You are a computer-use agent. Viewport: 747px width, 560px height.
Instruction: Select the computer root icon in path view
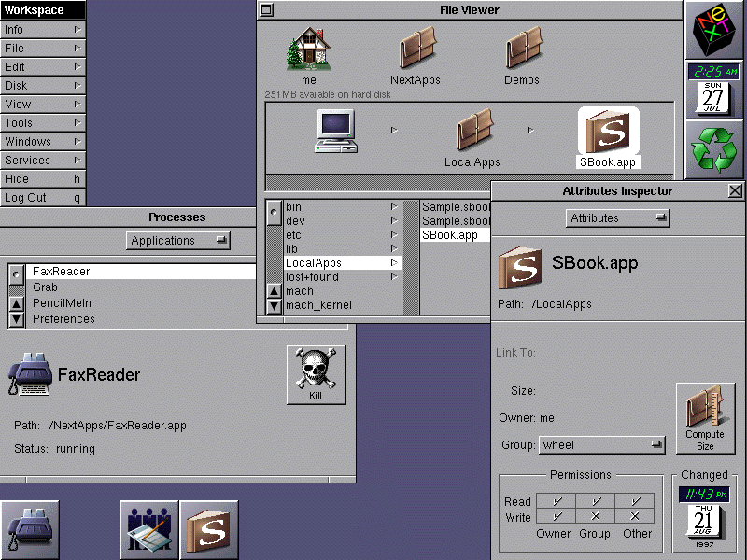[336, 131]
